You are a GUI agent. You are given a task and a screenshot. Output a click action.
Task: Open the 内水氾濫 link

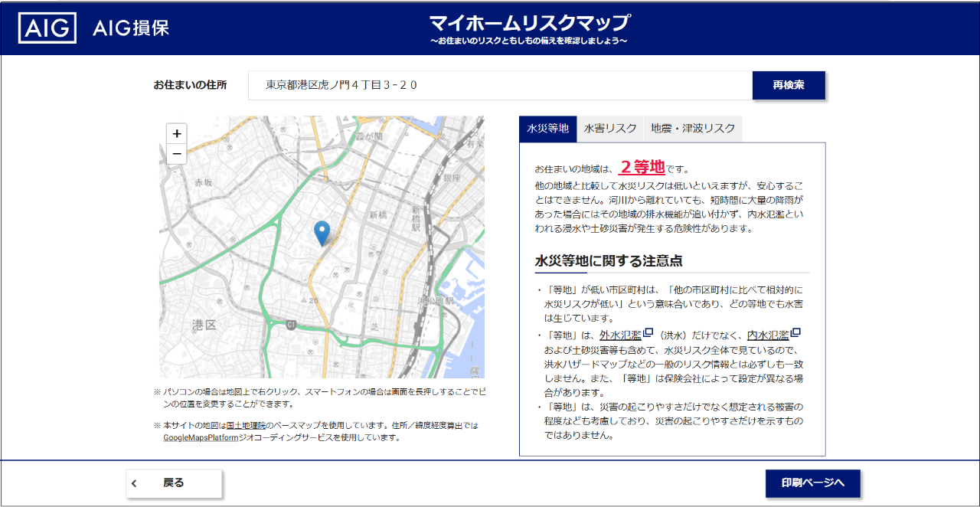point(767,335)
